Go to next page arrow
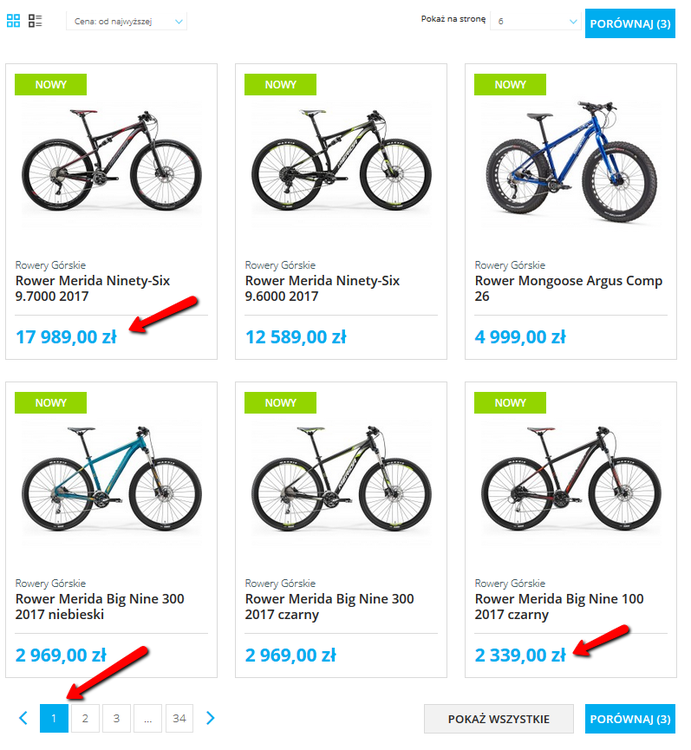The height and width of the screenshot is (750, 691). click(210, 718)
